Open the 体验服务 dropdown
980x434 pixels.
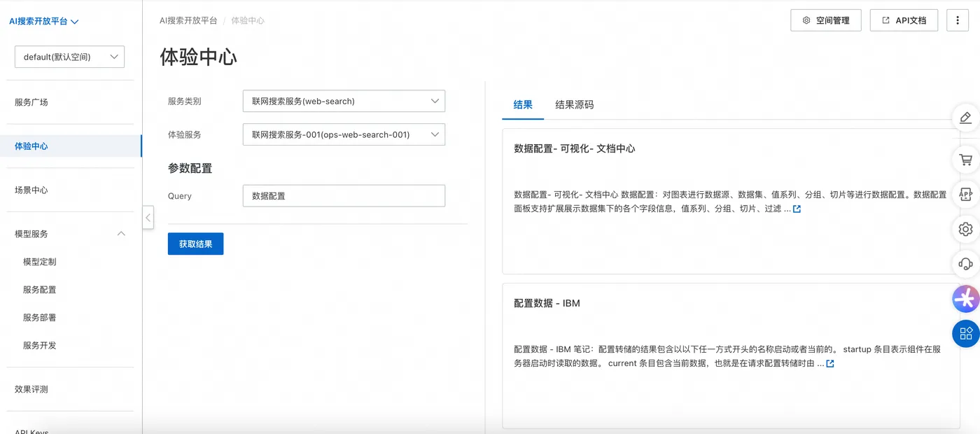pos(344,134)
